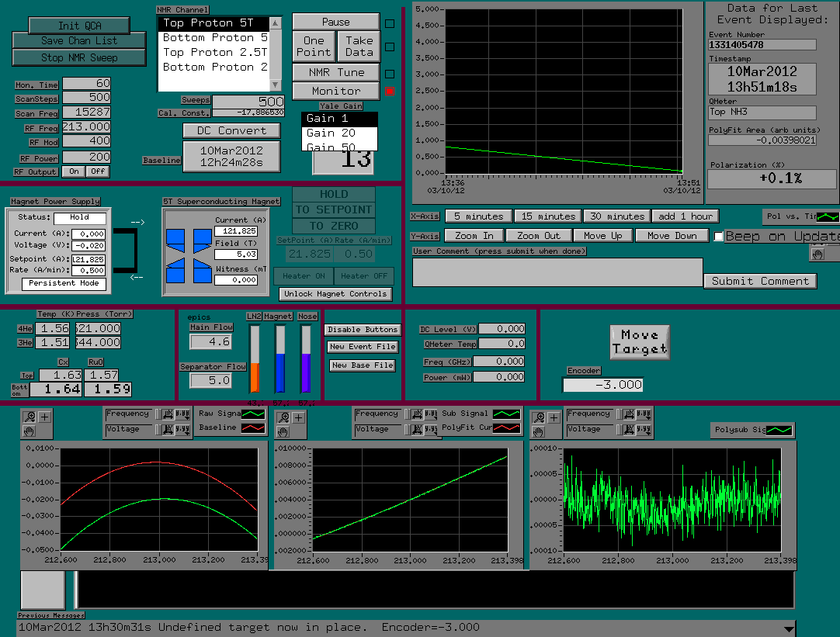Click Stop NMR Sweep button
This screenshot has height=637, width=840.
pos(79,57)
